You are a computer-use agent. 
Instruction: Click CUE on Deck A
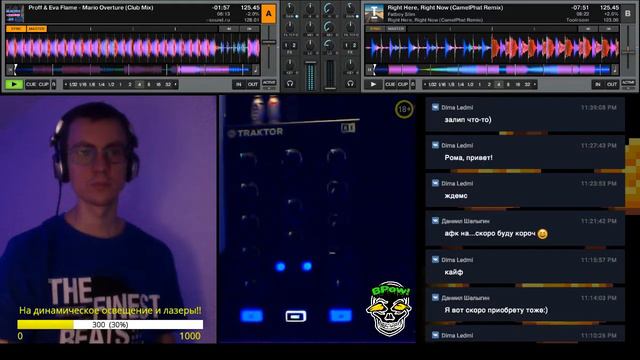(31, 84)
